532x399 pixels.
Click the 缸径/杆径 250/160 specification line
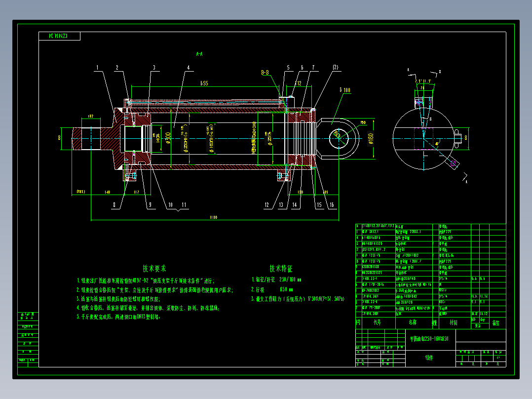pyautogui.click(x=276, y=280)
